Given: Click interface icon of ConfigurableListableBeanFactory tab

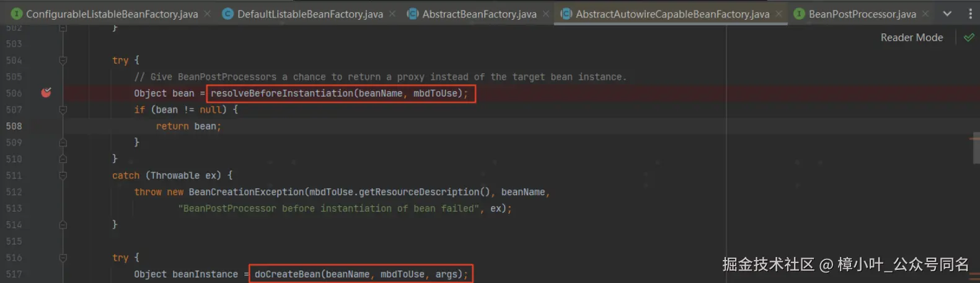Looking at the screenshot, I should (x=17, y=14).
